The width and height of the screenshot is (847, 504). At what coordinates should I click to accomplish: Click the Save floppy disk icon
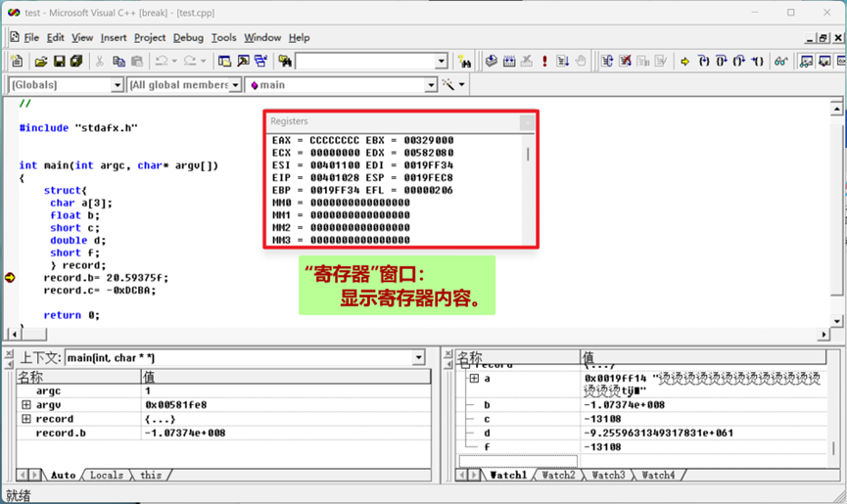[59, 61]
